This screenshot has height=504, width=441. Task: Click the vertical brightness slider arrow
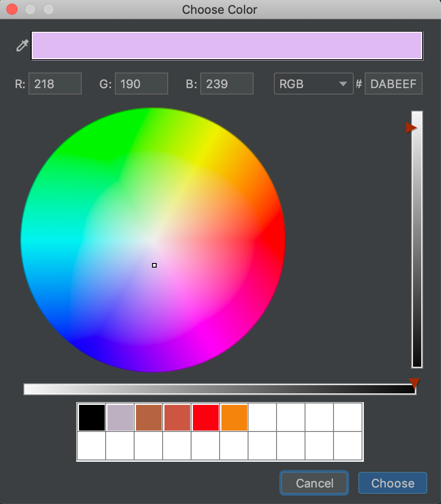pos(412,129)
